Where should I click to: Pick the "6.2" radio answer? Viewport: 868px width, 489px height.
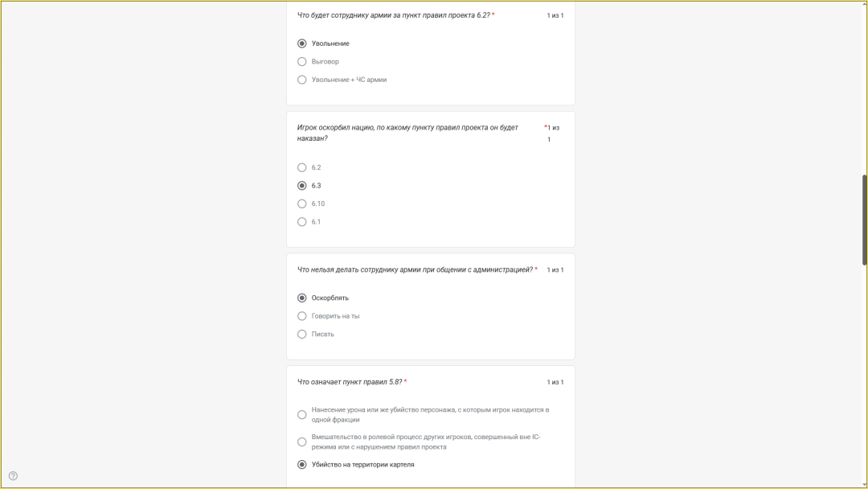[302, 168]
